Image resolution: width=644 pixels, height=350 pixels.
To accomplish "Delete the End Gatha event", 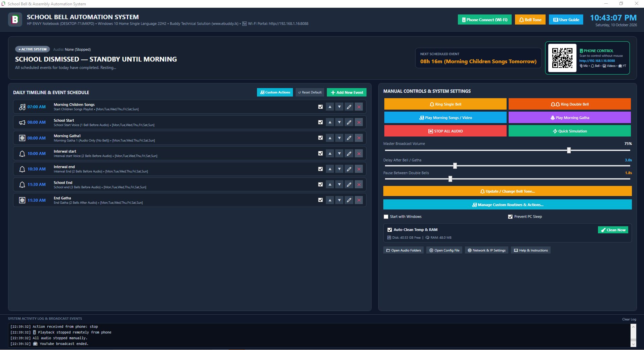I will point(359,200).
